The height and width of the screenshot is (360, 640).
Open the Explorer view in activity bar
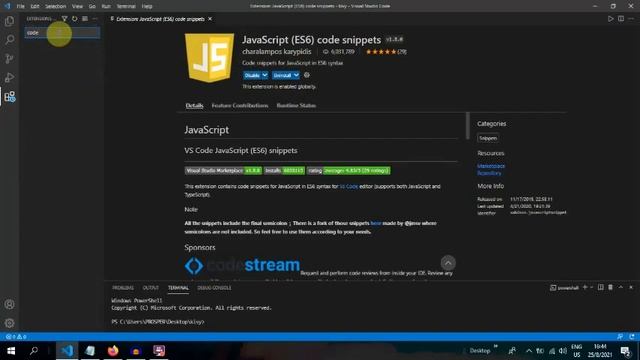click(9, 21)
